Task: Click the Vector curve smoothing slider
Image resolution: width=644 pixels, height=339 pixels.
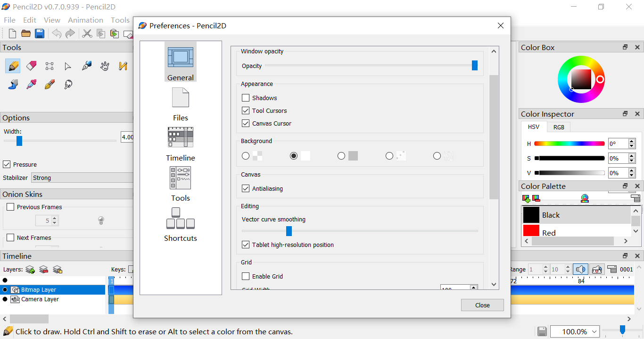Action: click(289, 231)
